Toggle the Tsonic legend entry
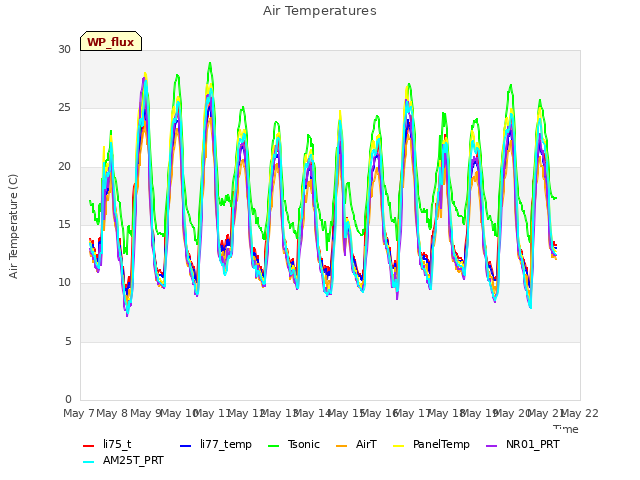 [x=293, y=444]
